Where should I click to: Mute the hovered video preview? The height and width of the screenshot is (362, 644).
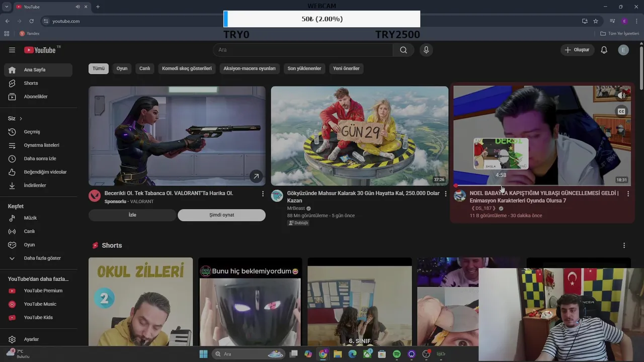621,96
